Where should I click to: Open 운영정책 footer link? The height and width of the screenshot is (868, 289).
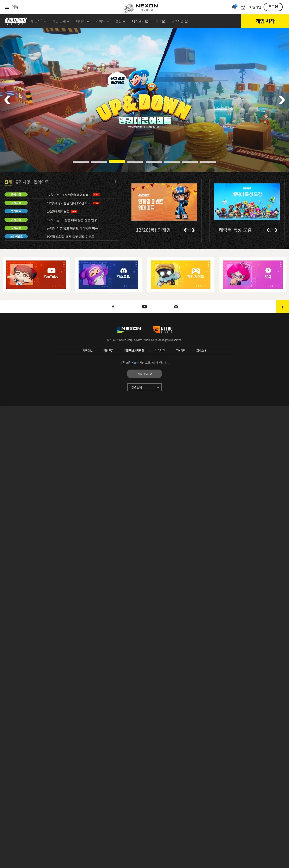coord(180,351)
